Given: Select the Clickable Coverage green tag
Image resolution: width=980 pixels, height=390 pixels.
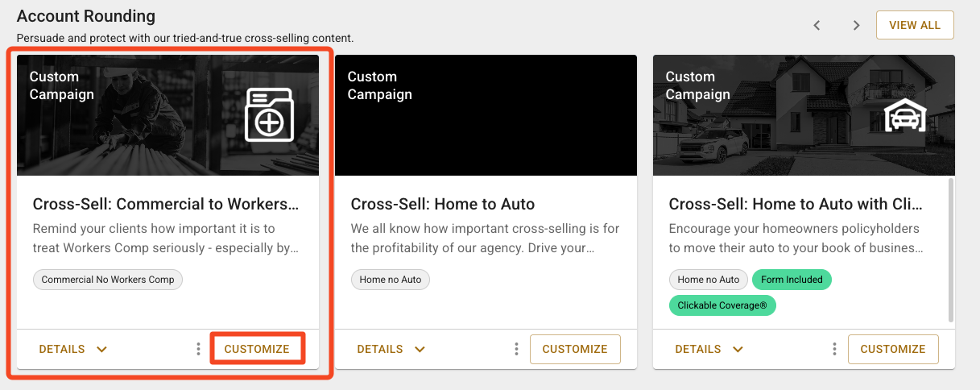Looking at the screenshot, I should point(722,305).
